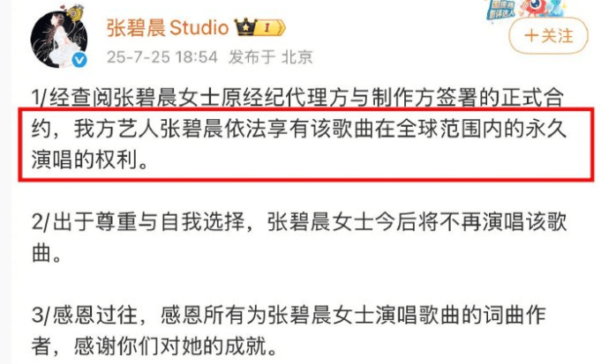The height and width of the screenshot is (364, 601).
Task: Expand the chevron on the gold level badge
Action: tap(282, 27)
